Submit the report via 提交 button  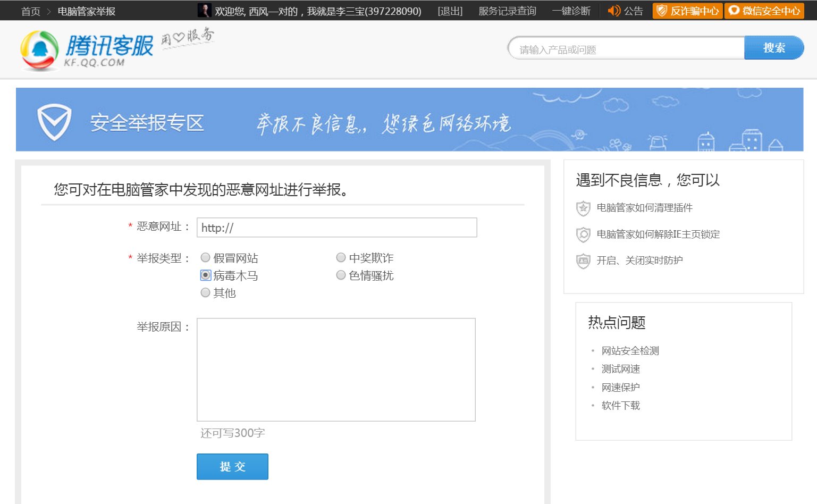pos(232,466)
